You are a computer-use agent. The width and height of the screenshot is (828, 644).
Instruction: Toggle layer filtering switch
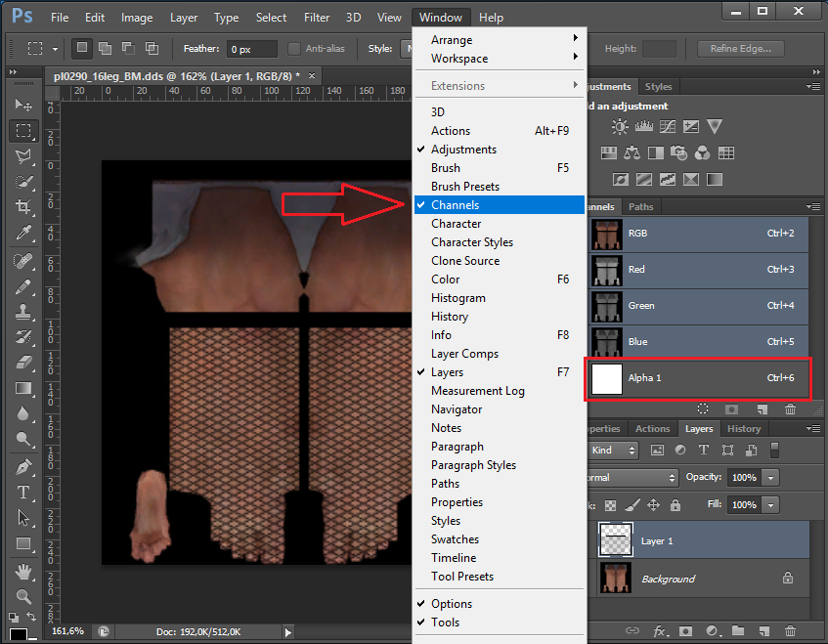pos(774,451)
